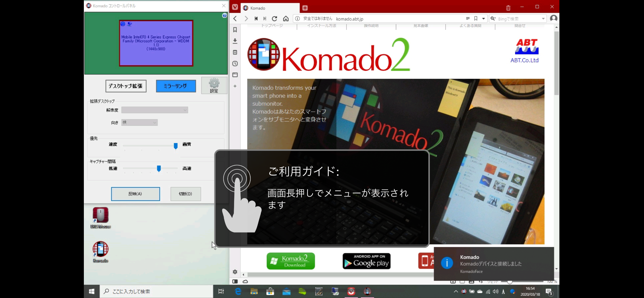Go forward in Vivaldi browser

246,18
